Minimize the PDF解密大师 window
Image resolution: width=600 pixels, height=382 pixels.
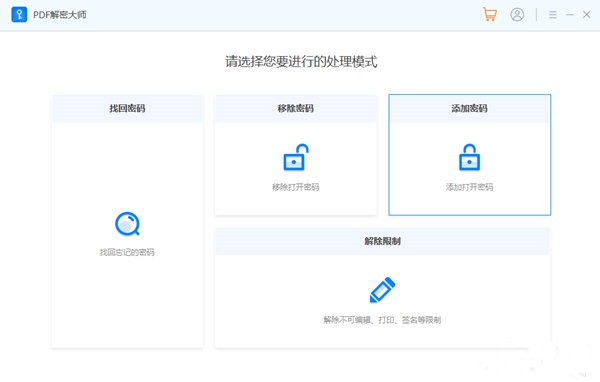click(570, 15)
